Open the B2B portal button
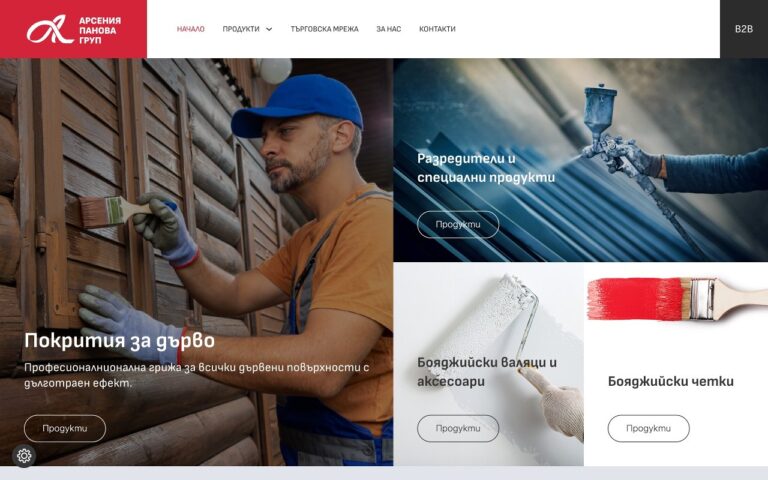Image resolution: width=768 pixels, height=480 pixels. pyautogui.click(x=744, y=29)
